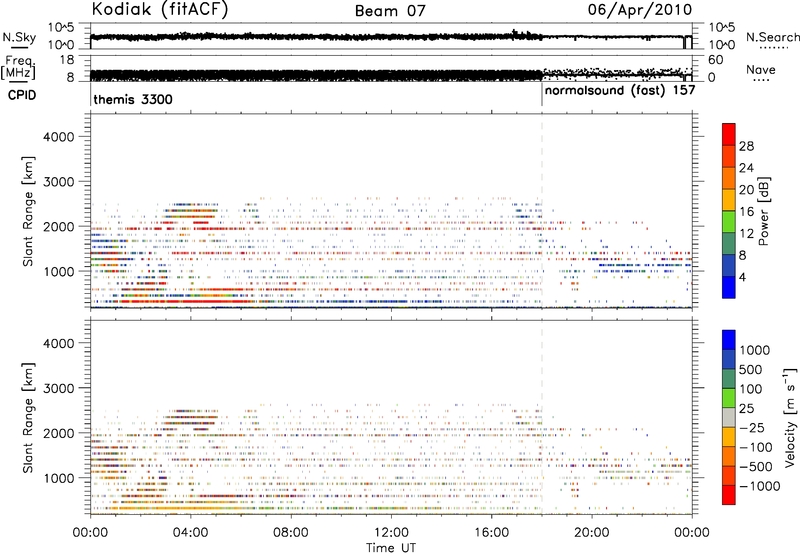800x554 pixels.
Task: Click the 'themis 3300' CPID text
Action: pyautogui.click(x=133, y=99)
